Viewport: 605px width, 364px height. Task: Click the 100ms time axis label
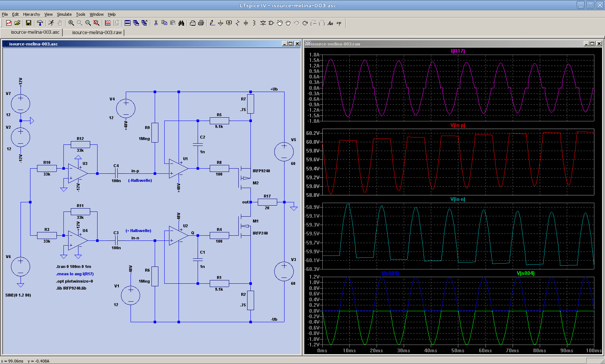click(x=594, y=350)
